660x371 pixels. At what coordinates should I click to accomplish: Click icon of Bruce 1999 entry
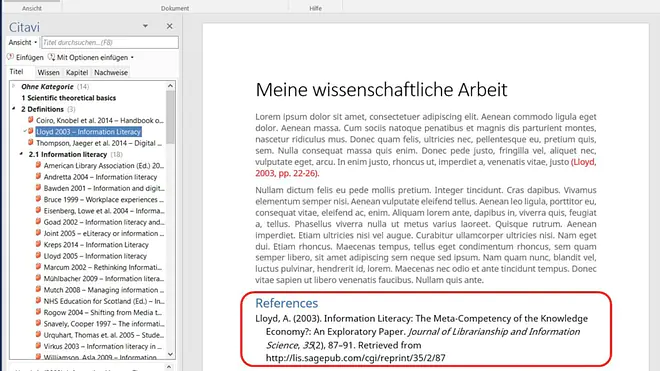(x=38, y=199)
